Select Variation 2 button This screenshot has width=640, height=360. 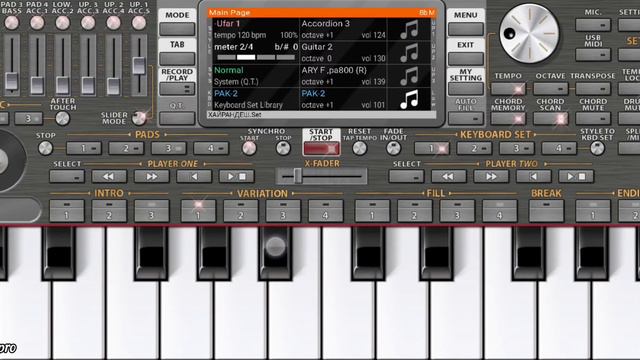(x=241, y=211)
